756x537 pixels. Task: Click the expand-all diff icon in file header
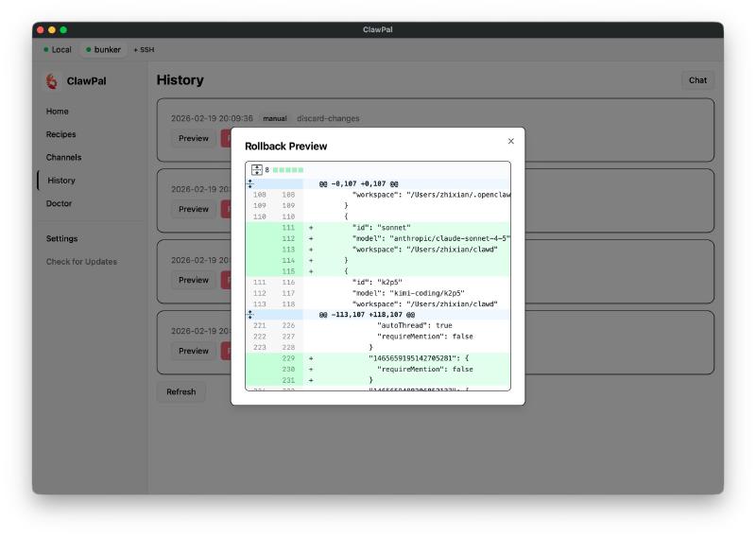pyautogui.click(x=257, y=170)
